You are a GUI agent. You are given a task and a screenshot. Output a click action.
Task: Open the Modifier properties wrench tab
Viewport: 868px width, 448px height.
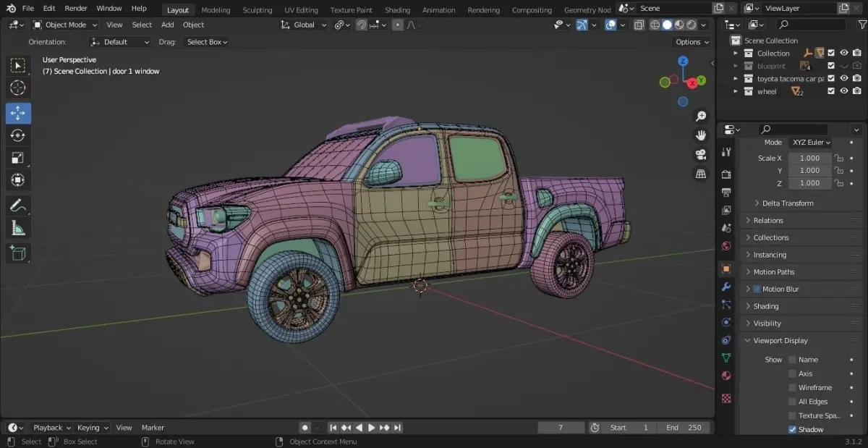(726, 287)
